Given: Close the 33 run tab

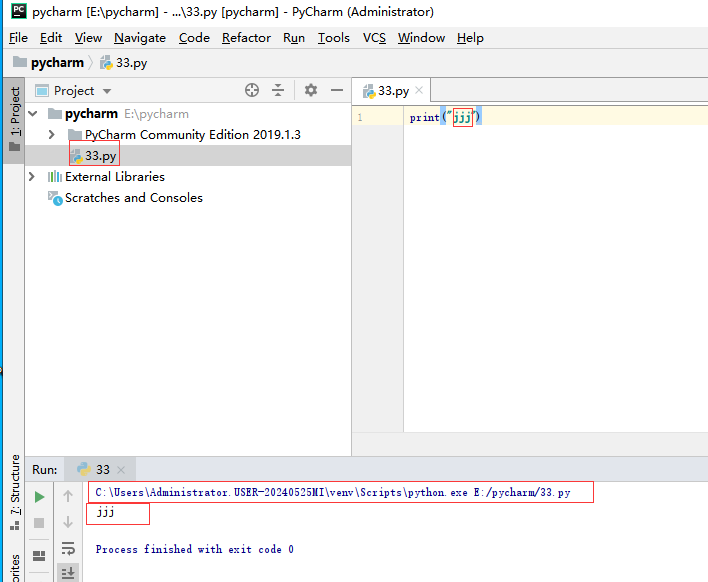Looking at the screenshot, I should pos(121,470).
